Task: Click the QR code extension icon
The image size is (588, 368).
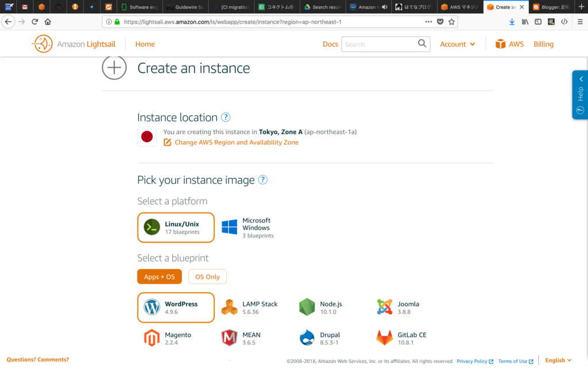Action: click(x=551, y=22)
